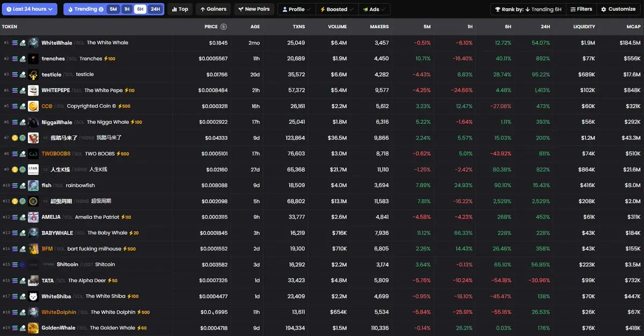Click the AMELIA token avatar

pyautogui.click(x=33, y=217)
